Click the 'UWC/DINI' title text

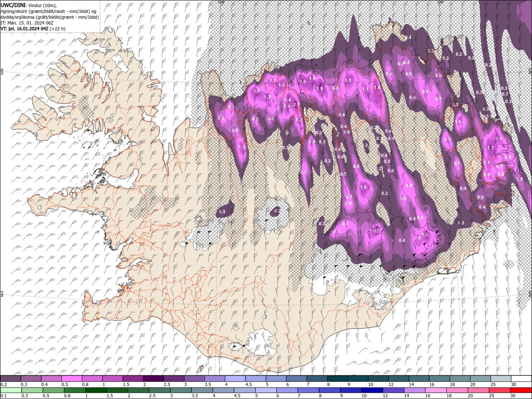click(x=13, y=5)
